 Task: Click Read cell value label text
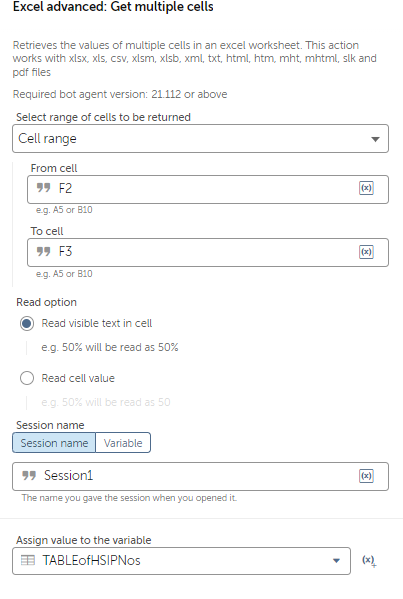[x=78, y=378]
